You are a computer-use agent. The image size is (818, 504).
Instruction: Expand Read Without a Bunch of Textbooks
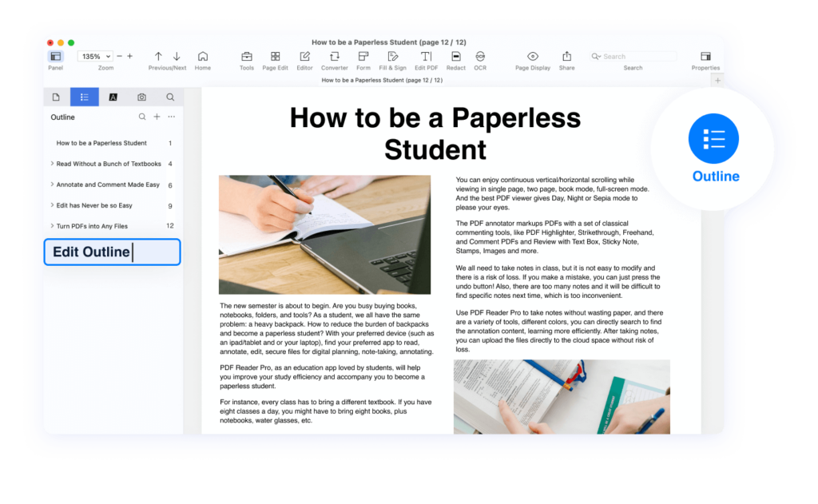pyautogui.click(x=52, y=164)
